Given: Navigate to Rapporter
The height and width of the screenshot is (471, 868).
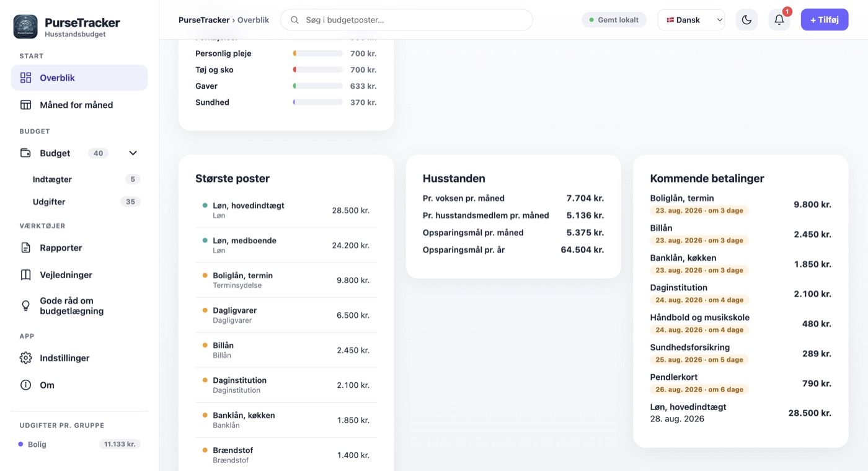Looking at the screenshot, I should point(79,248).
